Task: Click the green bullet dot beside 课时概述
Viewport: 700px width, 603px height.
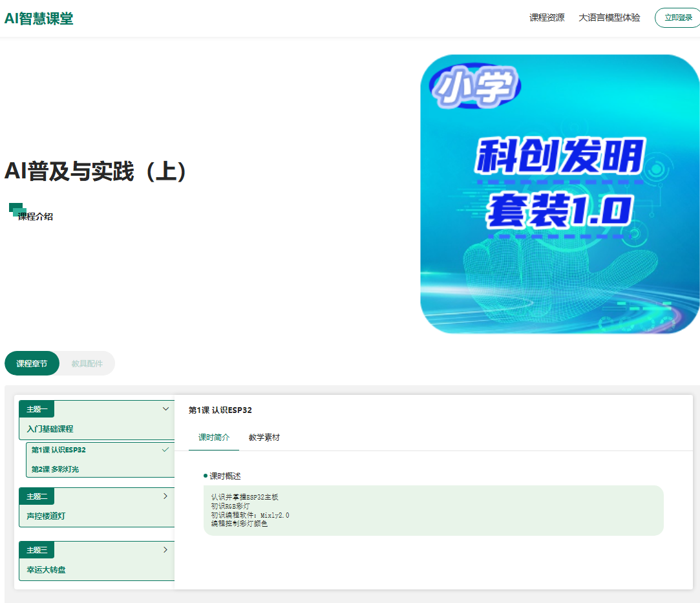Action: coord(206,476)
